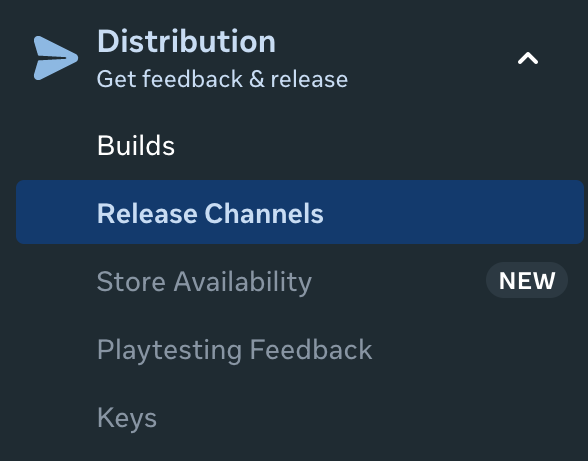Select the Release Channels menu item

pos(300,212)
